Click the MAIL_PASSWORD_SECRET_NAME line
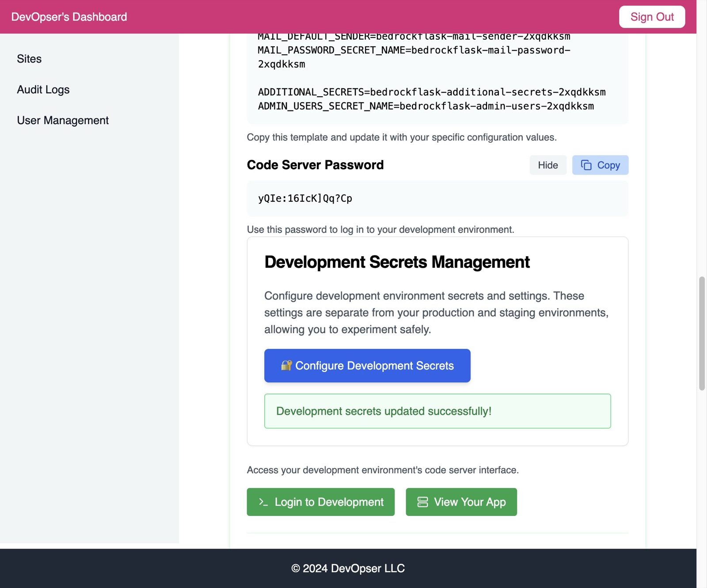Viewport: 707px width, 588px height. (x=414, y=57)
